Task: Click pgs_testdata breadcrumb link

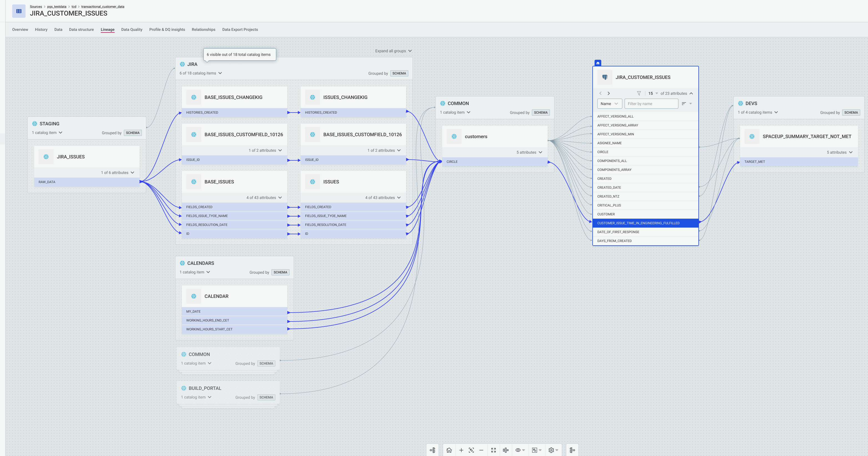Action: click(57, 7)
